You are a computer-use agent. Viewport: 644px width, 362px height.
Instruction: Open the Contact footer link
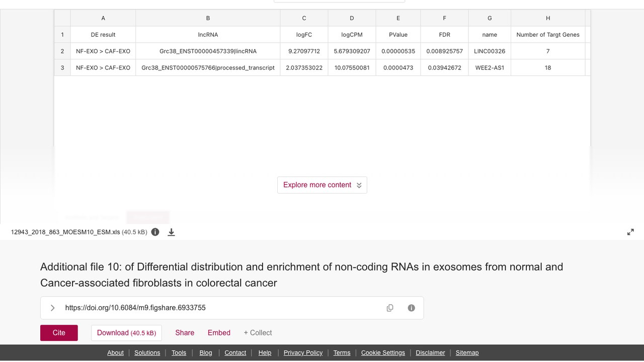(x=235, y=353)
